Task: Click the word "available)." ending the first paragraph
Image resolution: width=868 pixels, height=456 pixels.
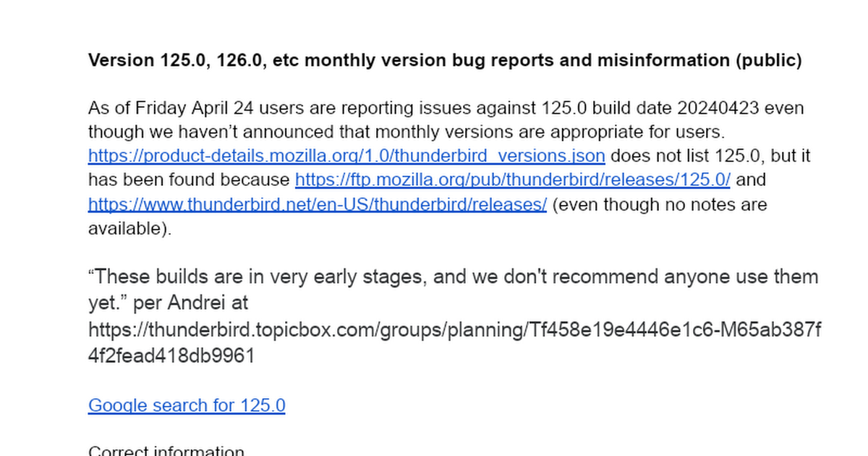Action: click(x=130, y=229)
